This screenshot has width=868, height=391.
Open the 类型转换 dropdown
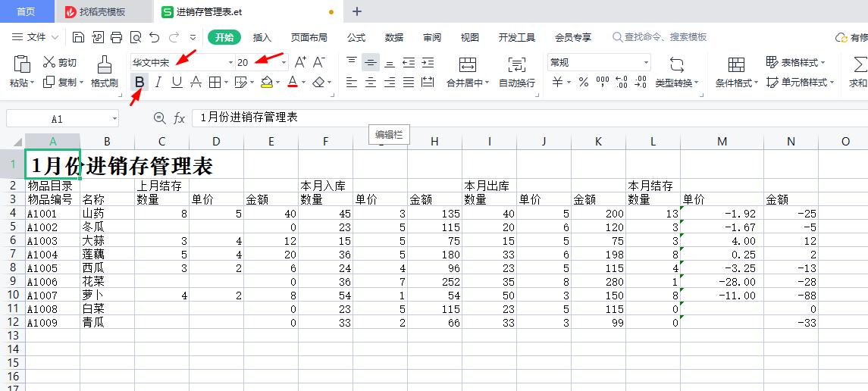(677, 83)
